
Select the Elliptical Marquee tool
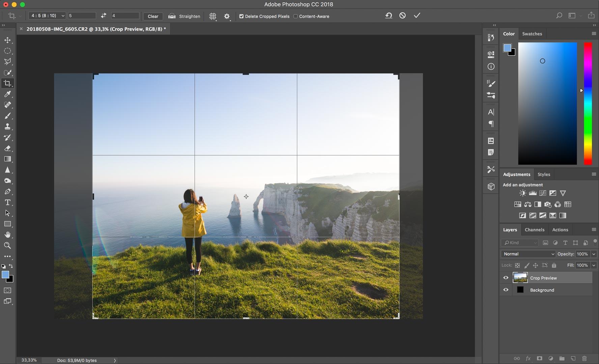pos(7,51)
